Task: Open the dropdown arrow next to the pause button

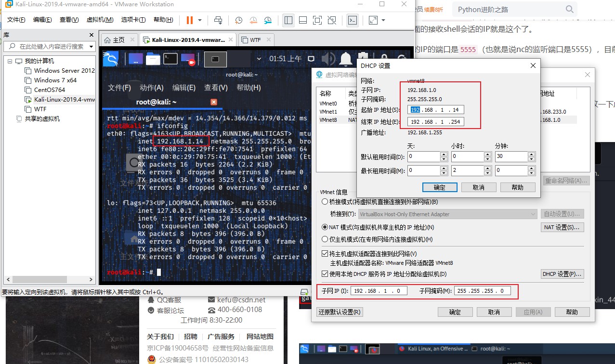Action: 200,20
